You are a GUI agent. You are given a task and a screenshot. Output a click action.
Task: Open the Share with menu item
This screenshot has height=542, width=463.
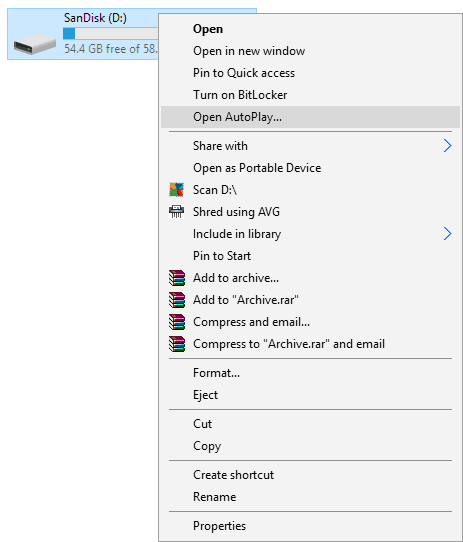point(311,146)
